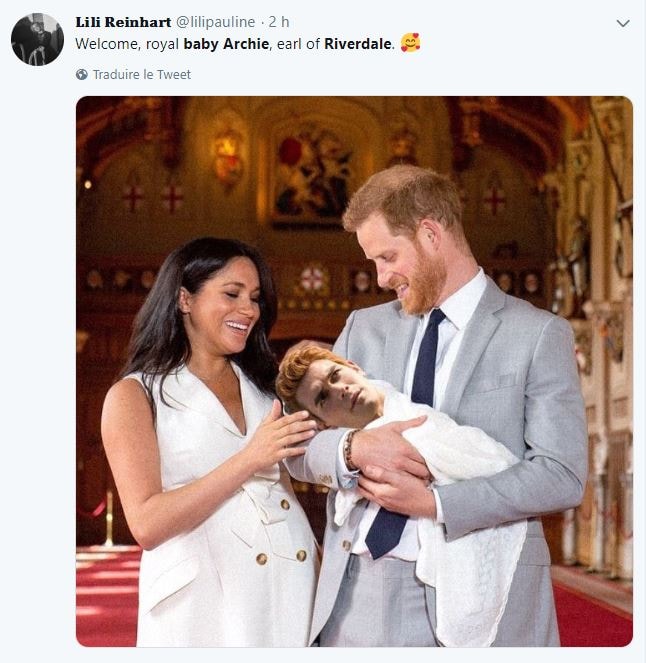Click the woman in the white dress

click(x=207, y=444)
